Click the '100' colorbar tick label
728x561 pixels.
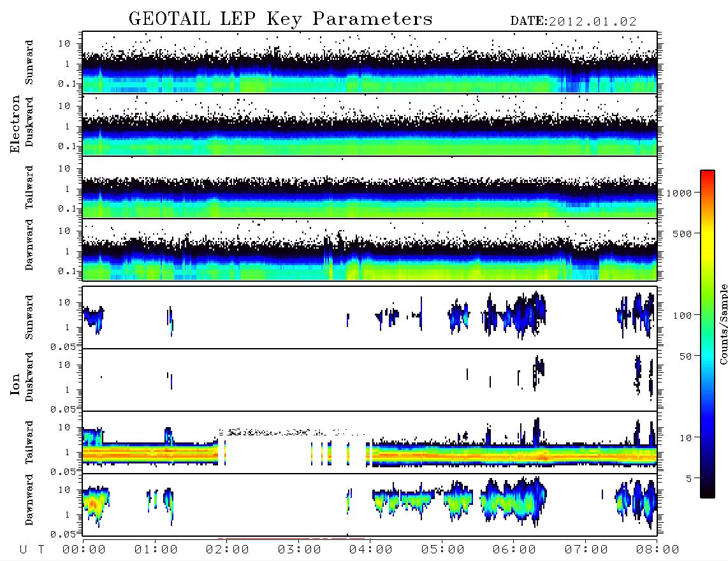click(683, 316)
